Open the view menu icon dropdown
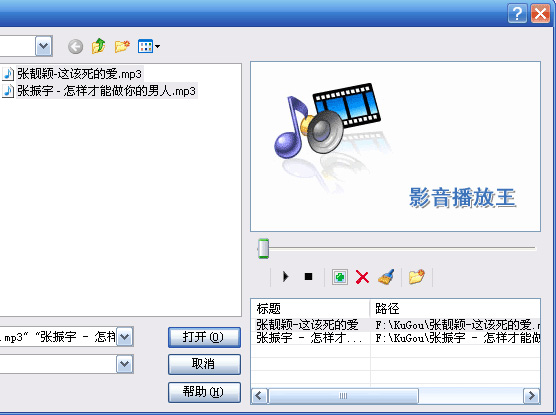 149,46
